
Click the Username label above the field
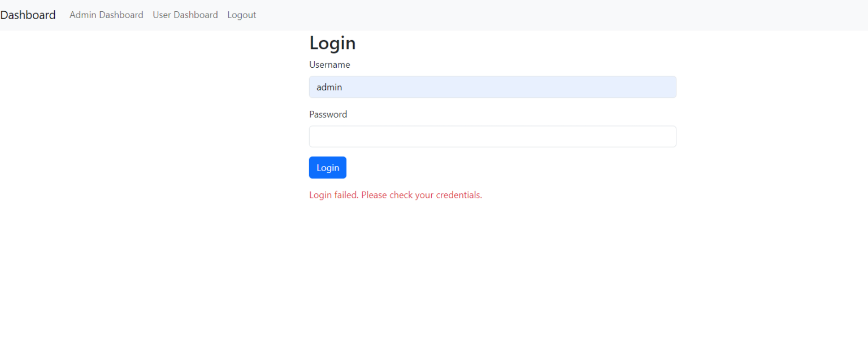coord(329,64)
